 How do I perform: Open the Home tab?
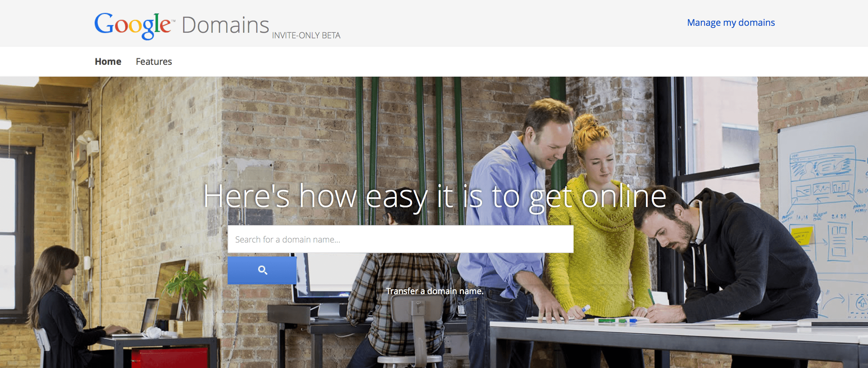coord(108,62)
